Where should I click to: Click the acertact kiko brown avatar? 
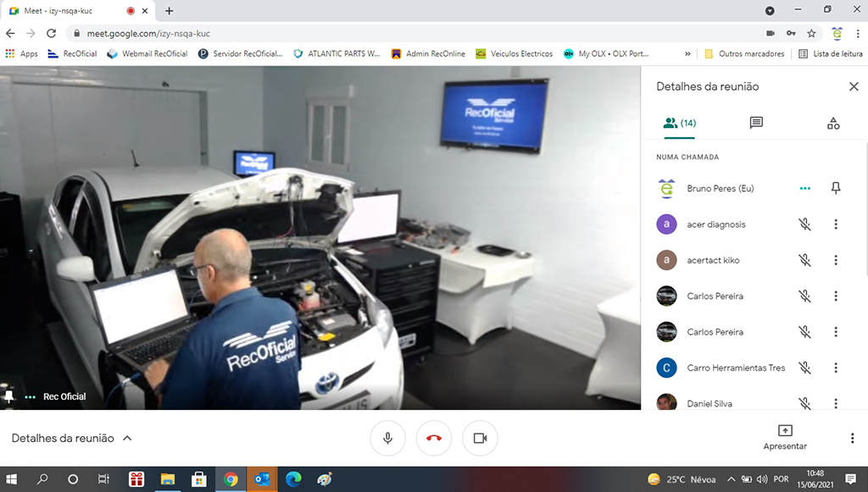click(666, 260)
